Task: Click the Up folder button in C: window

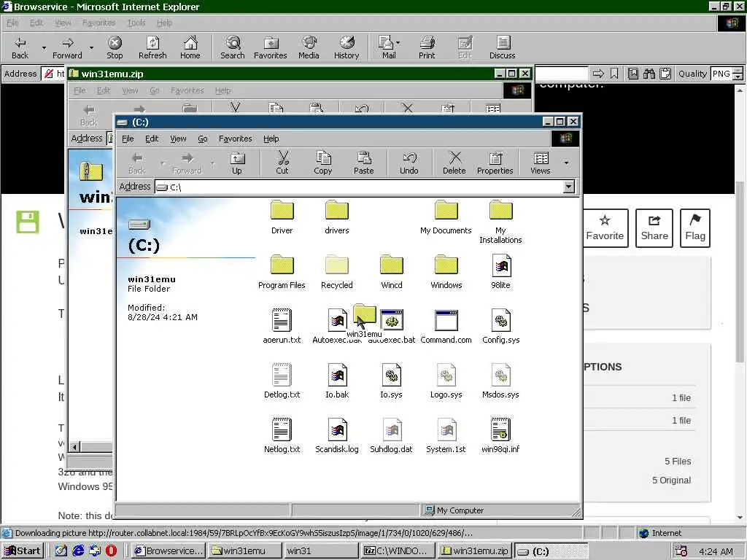Action: [x=237, y=163]
